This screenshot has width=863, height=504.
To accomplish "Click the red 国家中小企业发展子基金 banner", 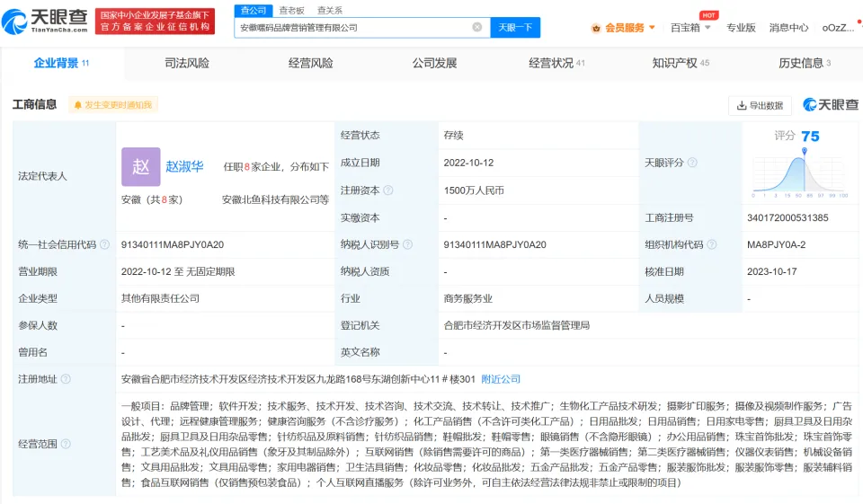I will [x=155, y=21].
